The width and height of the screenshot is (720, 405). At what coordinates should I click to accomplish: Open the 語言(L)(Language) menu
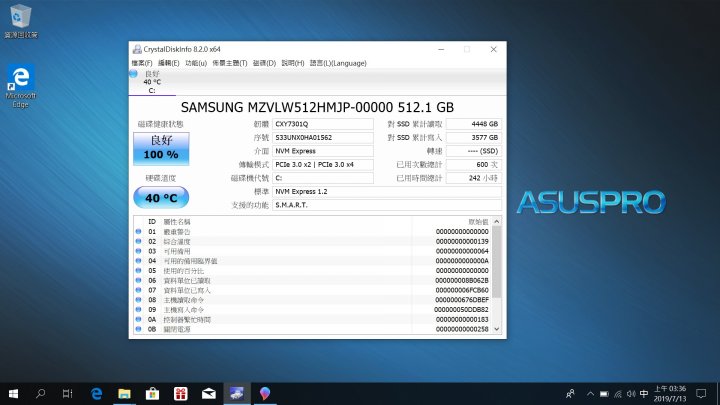point(338,63)
